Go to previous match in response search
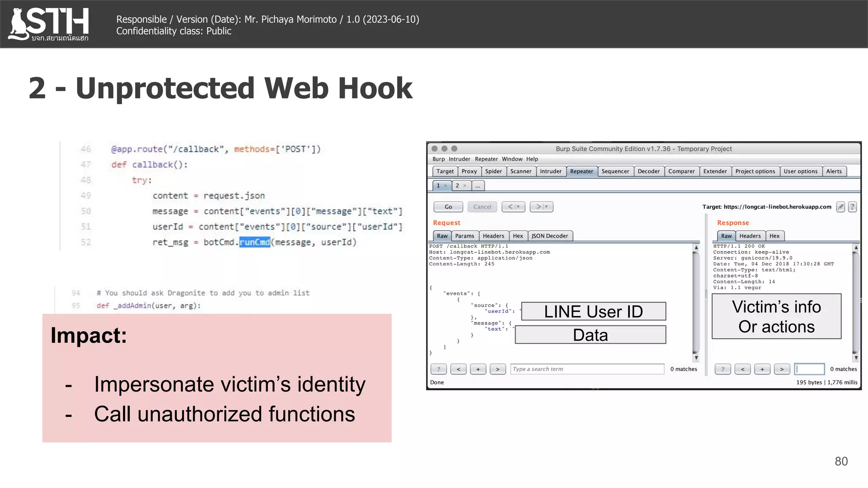 [x=743, y=369]
